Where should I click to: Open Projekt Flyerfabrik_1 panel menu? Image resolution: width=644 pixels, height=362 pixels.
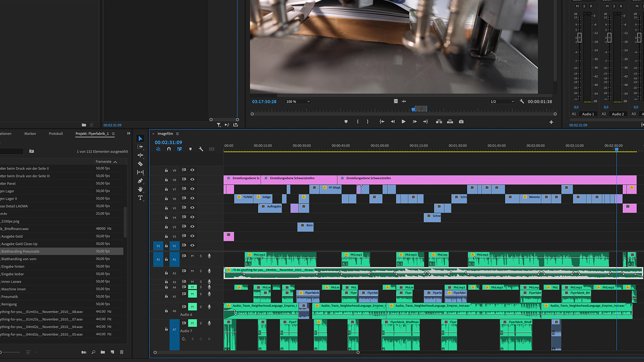[114, 134]
